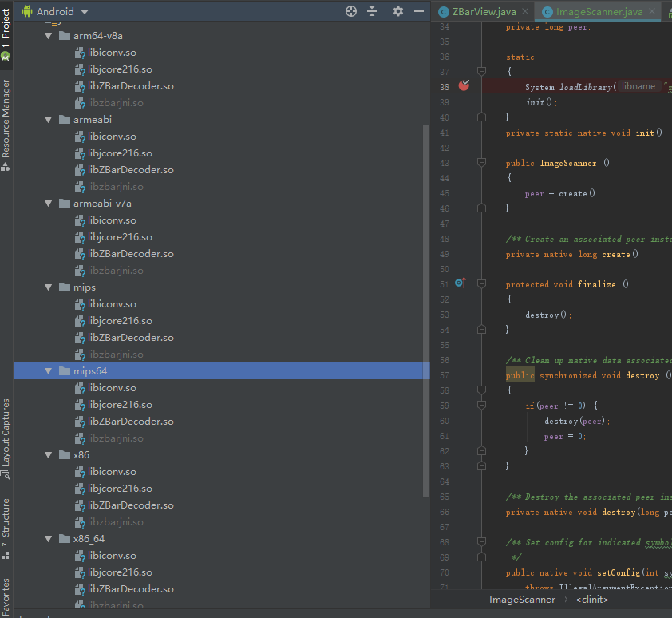This screenshot has width=672, height=618.
Task: Toggle the breakpoint on line 38
Action: (x=464, y=84)
